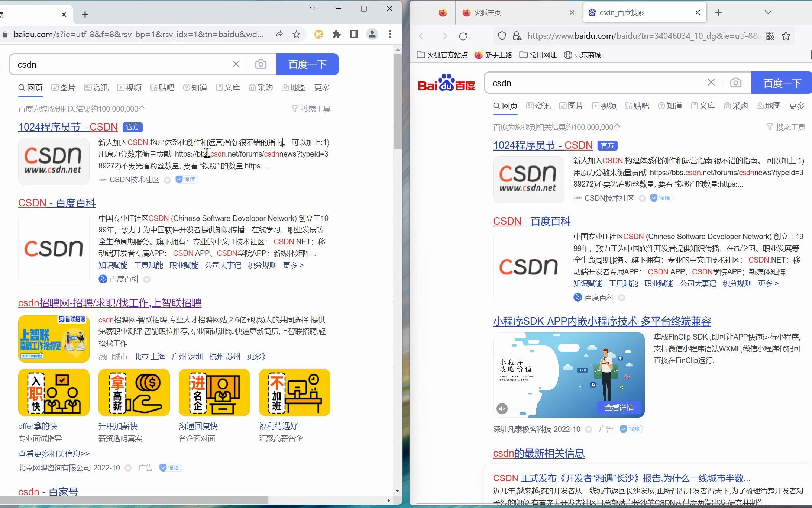
Task: Bookmark the page with Firefox's star icon
Action: coord(786,36)
